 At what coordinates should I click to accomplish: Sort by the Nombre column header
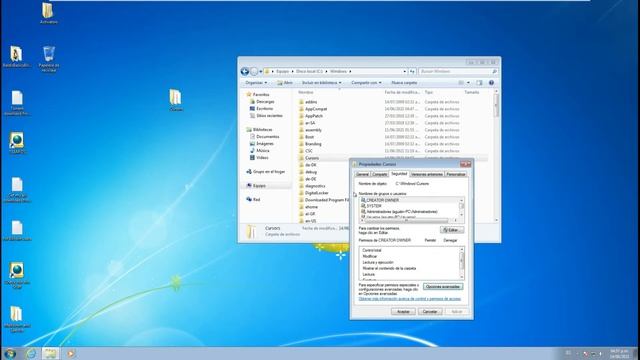[x=306, y=93]
